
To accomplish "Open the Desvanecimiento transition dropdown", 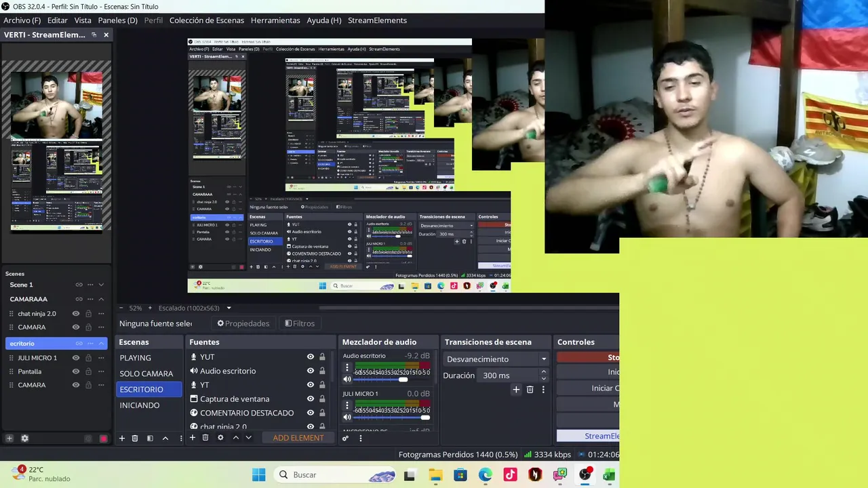I will pyautogui.click(x=496, y=359).
